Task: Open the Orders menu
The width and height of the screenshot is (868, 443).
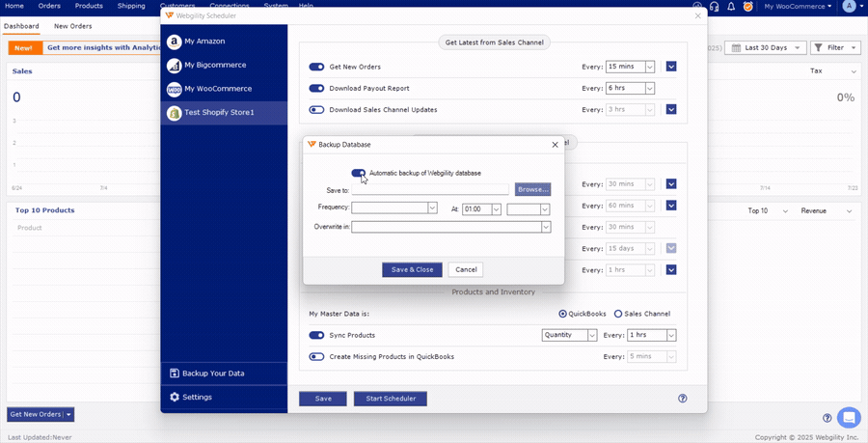Action: tap(49, 6)
